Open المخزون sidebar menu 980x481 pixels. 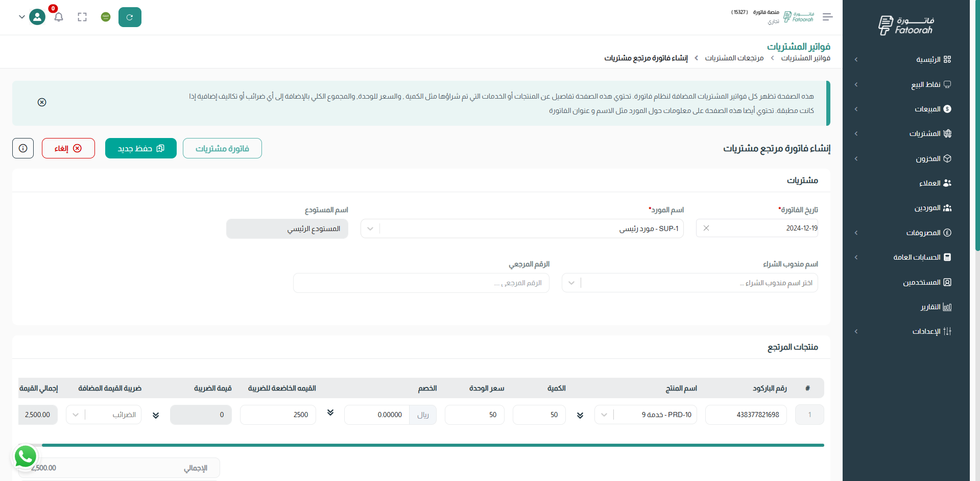pyautogui.click(x=933, y=158)
